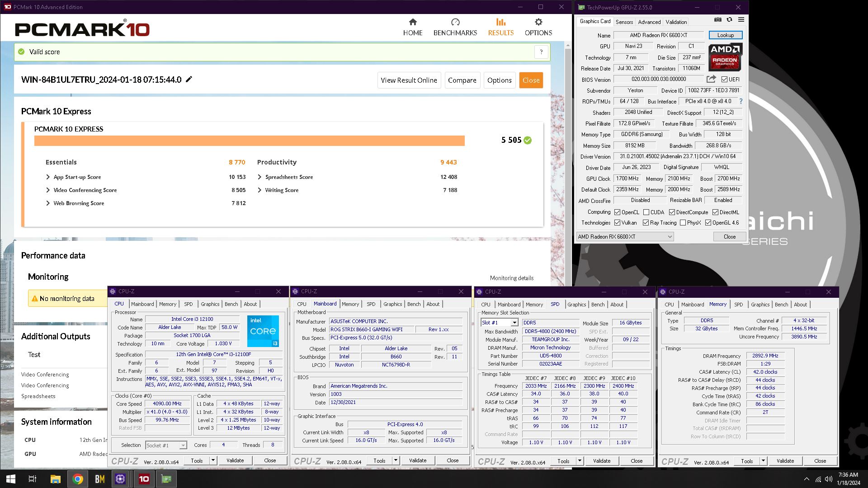
Task: Toggle the OpenGL 4.6 checkbox
Action: pyautogui.click(x=708, y=222)
